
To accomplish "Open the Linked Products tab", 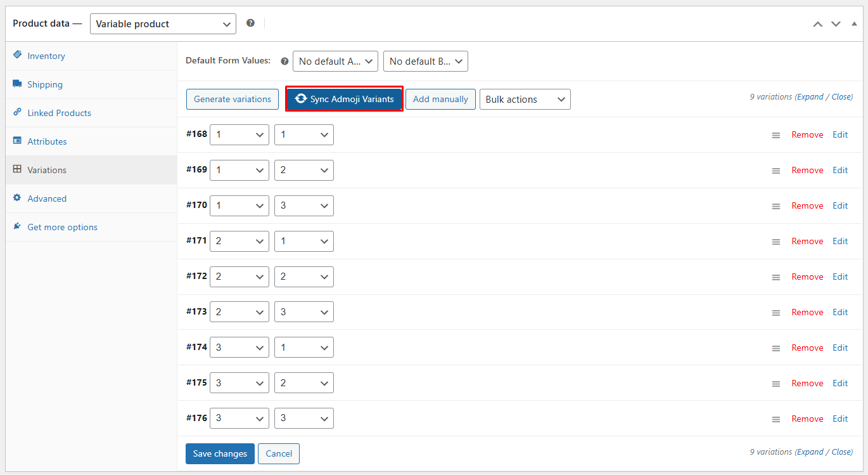I will tap(91, 113).
